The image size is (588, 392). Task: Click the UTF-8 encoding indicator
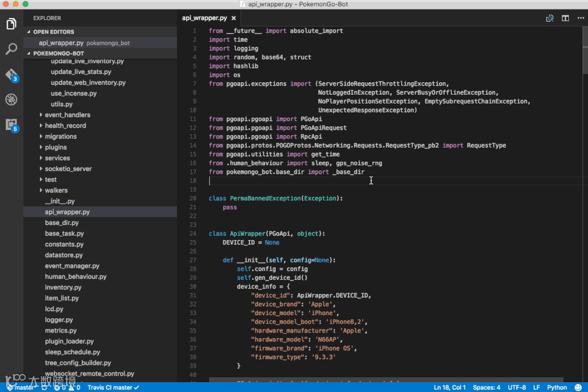click(517, 387)
